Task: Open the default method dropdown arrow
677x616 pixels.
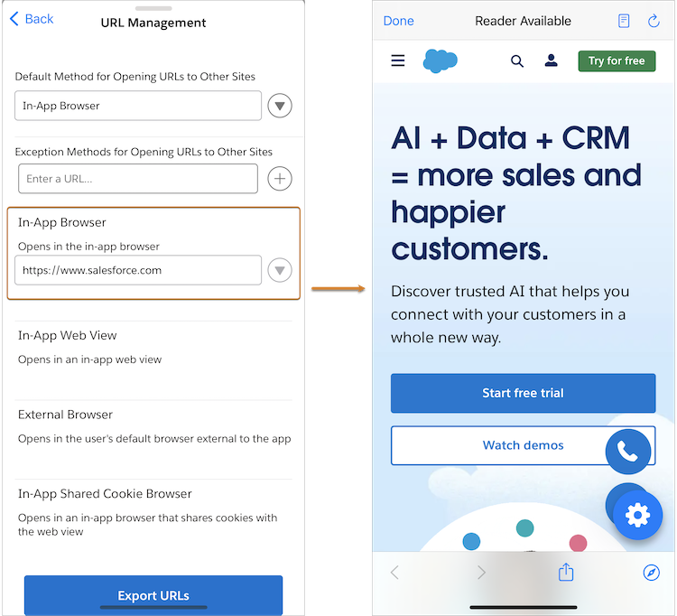Action: [x=280, y=106]
